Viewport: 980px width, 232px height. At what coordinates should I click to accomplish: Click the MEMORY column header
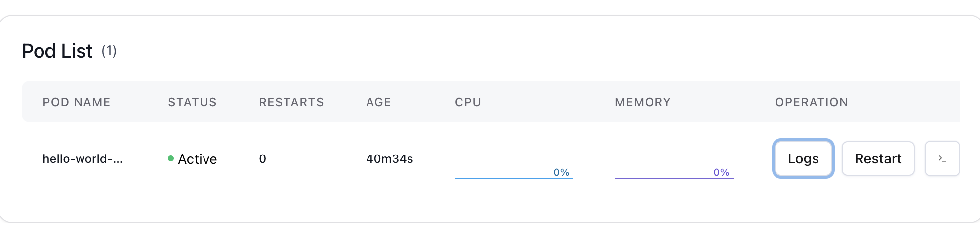coord(643,102)
